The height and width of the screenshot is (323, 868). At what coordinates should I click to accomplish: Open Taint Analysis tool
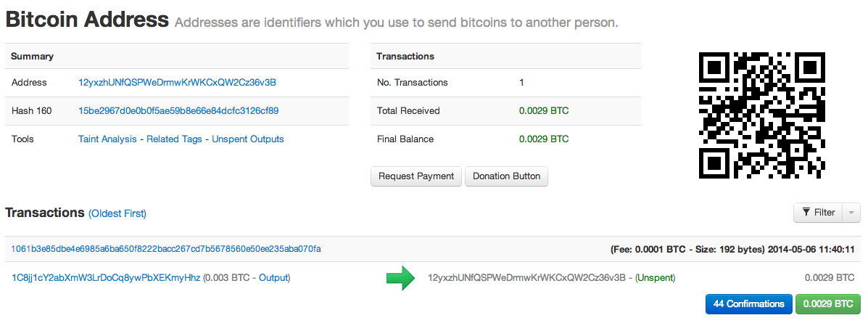[107, 139]
